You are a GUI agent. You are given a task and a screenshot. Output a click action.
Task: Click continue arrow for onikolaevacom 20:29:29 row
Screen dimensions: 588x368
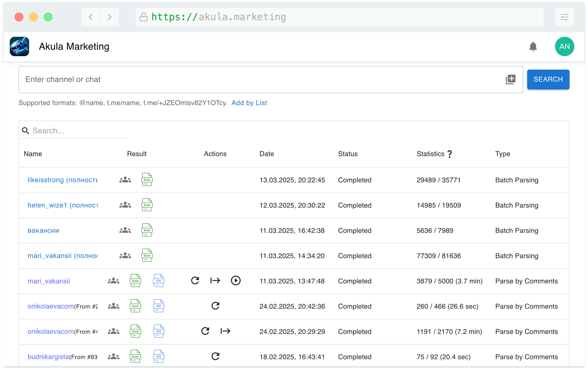[225, 331]
